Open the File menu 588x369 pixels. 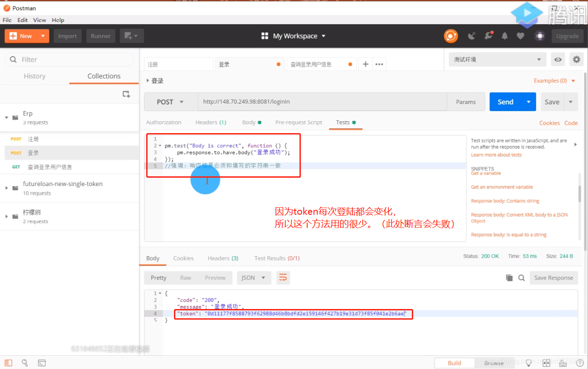click(x=7, y=20)
